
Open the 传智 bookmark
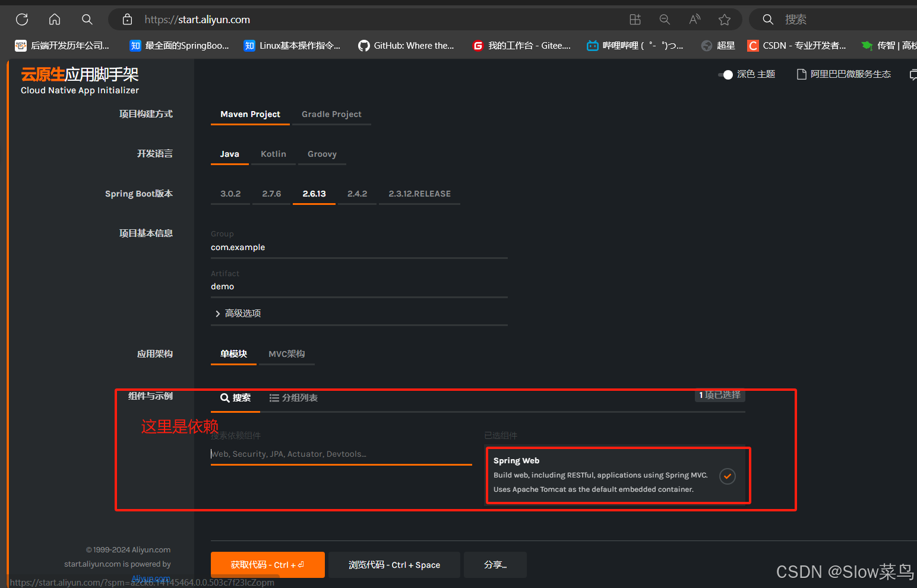[889, 46]
